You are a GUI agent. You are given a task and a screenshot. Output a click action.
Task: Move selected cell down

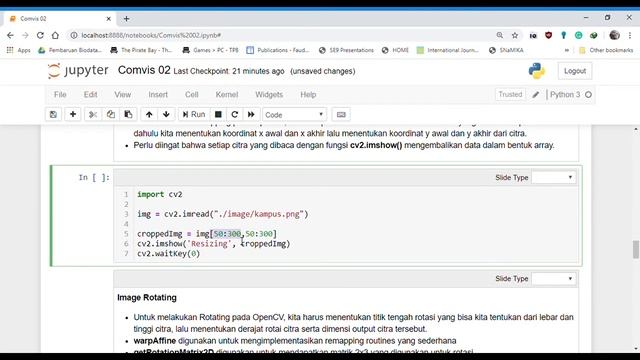click(166, 115)
